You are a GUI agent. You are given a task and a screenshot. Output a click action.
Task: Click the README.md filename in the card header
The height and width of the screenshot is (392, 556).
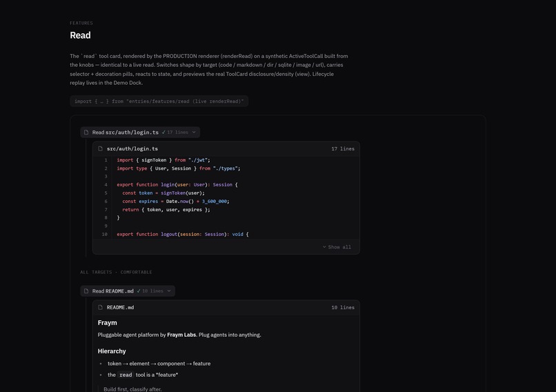(120, 307)
